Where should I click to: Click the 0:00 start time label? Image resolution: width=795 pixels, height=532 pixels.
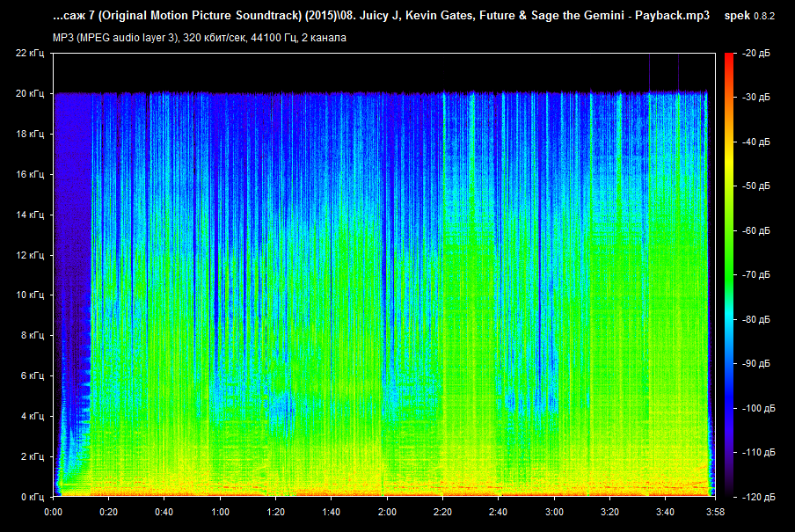point(53,512)
